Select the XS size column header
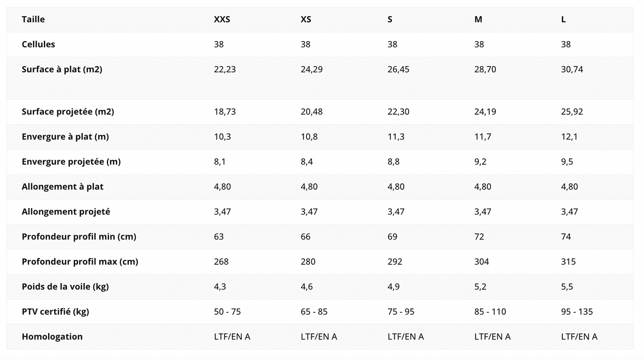The image size is (644, 360). click(306, 19)
